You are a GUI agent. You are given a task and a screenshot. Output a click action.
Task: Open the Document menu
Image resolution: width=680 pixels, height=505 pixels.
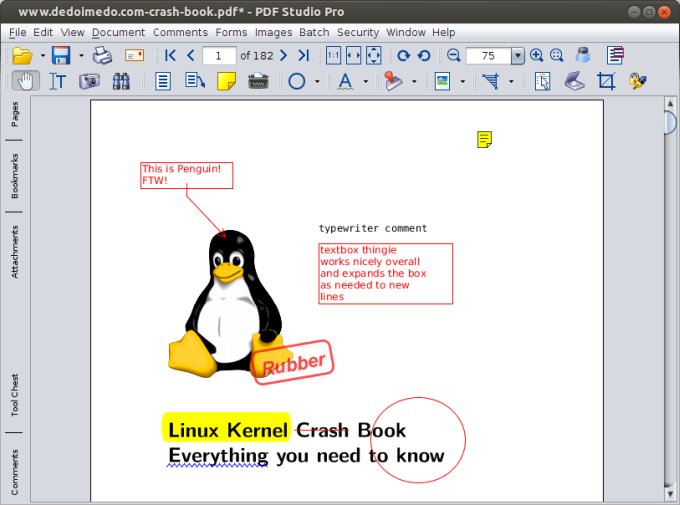(x=118, y=33)
